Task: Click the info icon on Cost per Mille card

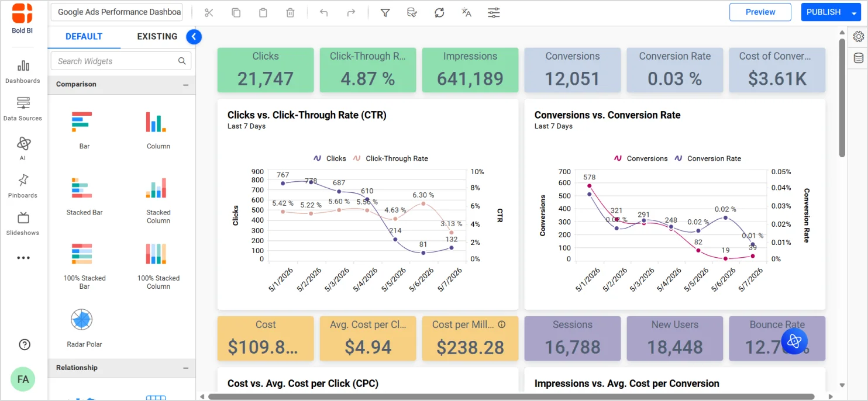Action: coord(501,324)
